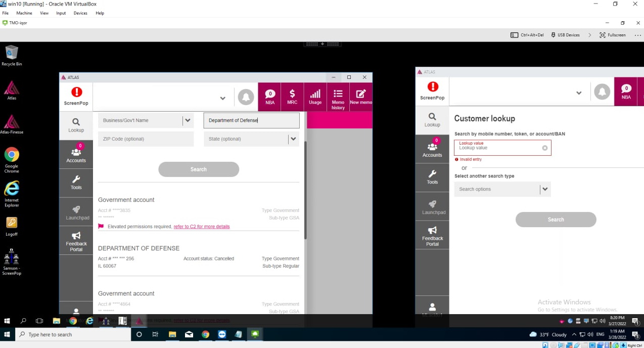Click Search button under ZIP Code field
Screen dimensions: 644x348
coord(199,169)
